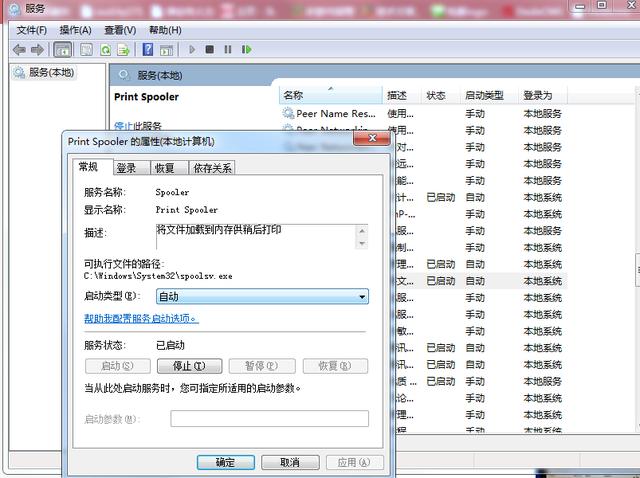Viewport: 640px width, 478px height.
Task: Switch to the 常规 tab
Action: (92, 166)
